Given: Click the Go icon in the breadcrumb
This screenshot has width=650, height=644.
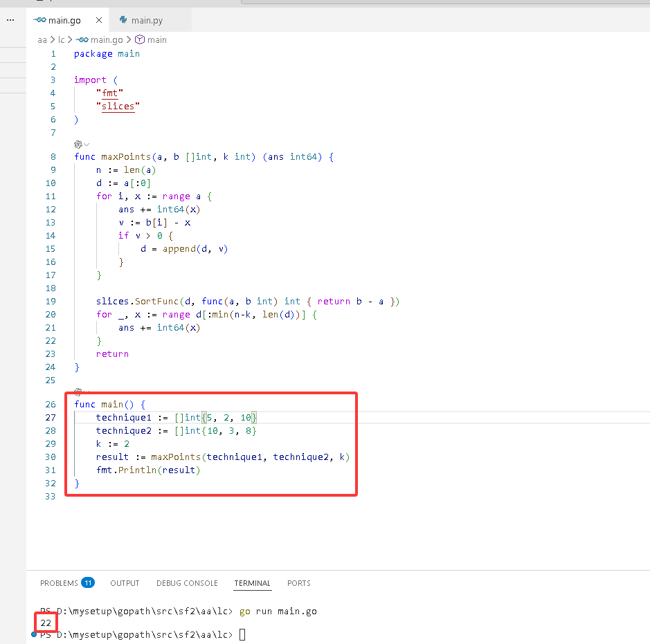Looking at the screenshot, I should click(82, 39).
